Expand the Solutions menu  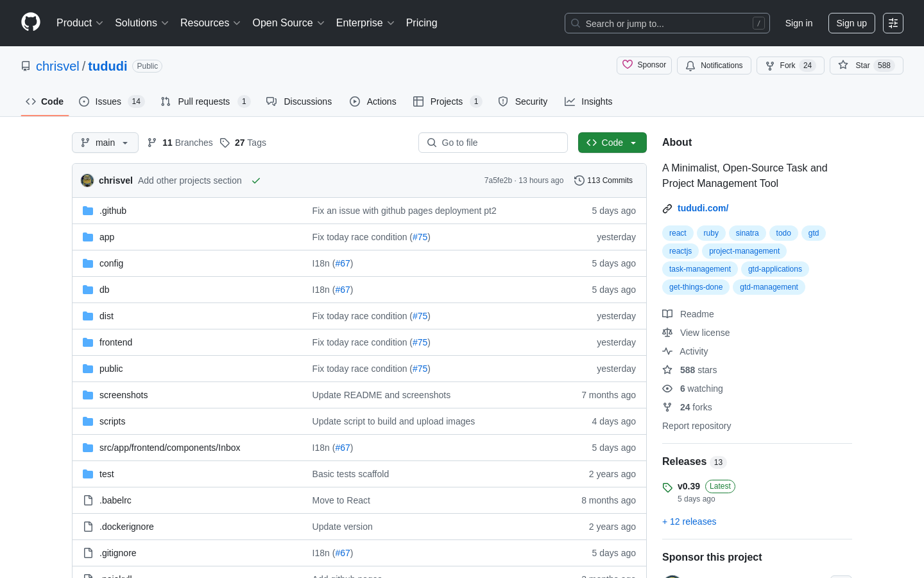tap(142, 23)
